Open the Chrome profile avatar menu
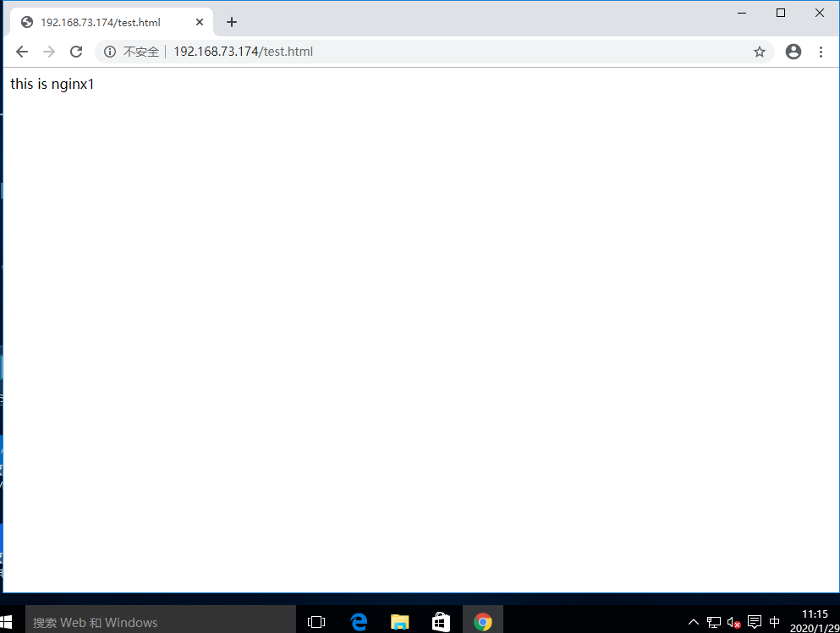This screenshot has height=633, width=840. tap(793, 52)
